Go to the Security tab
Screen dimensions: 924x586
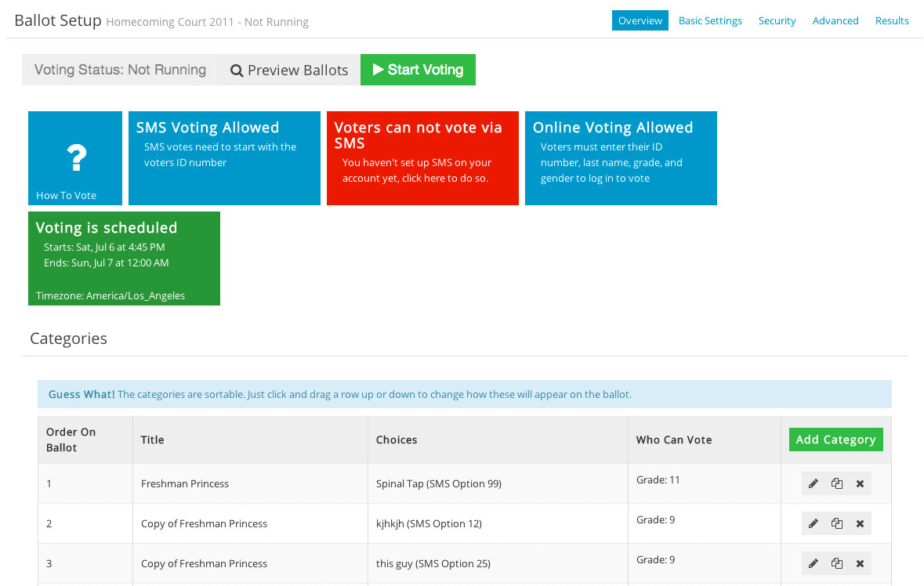777,20
